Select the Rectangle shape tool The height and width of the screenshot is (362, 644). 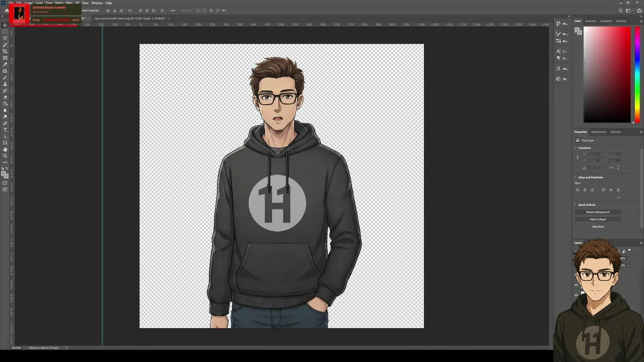[x=6, y=143]
